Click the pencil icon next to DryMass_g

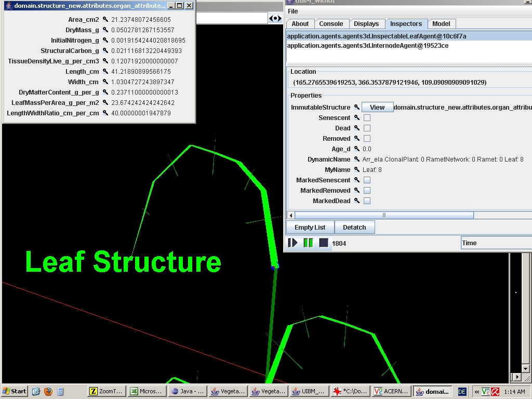tap(105, 31)
